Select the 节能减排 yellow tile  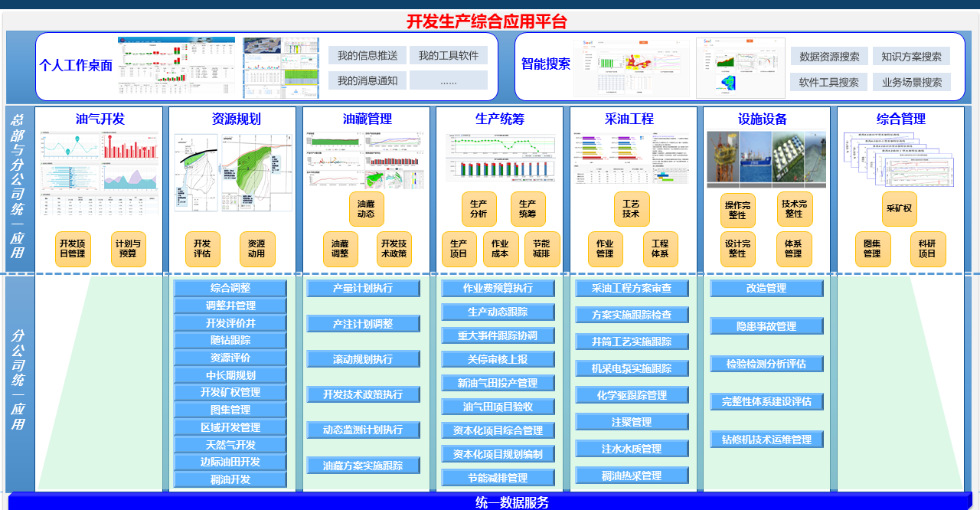pos(541,249)
